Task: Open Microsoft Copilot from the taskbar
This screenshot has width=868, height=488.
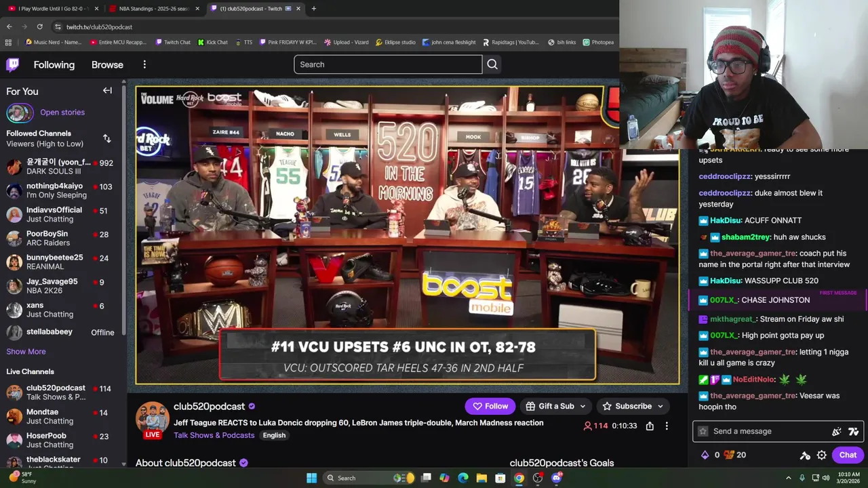Action: click(x=444, y=478)
